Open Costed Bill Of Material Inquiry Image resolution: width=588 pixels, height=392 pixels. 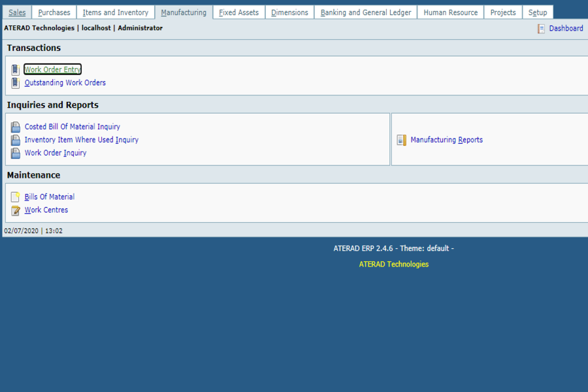[x=73, y=127]
